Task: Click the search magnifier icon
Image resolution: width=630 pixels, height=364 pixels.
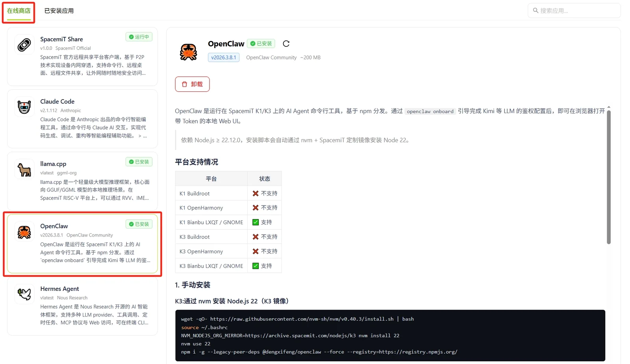Action: (x=535, y=11)
